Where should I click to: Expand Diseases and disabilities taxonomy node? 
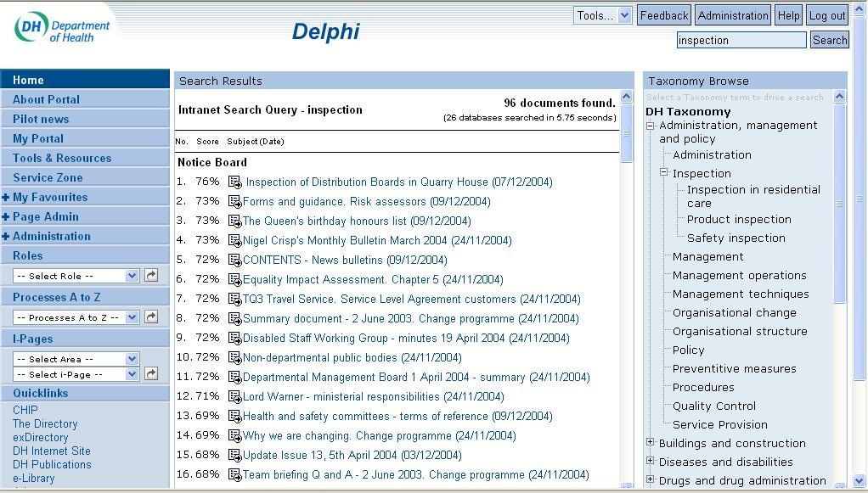click(x=651, y=461)
